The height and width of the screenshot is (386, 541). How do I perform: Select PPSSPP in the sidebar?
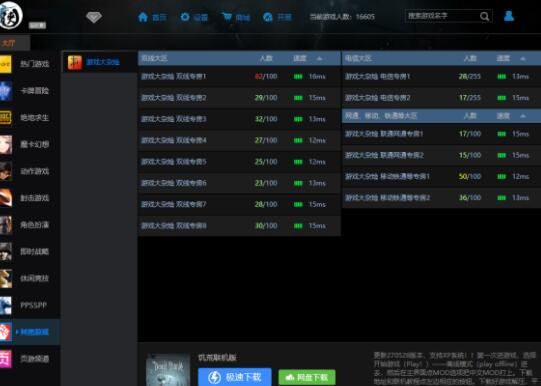33,306
